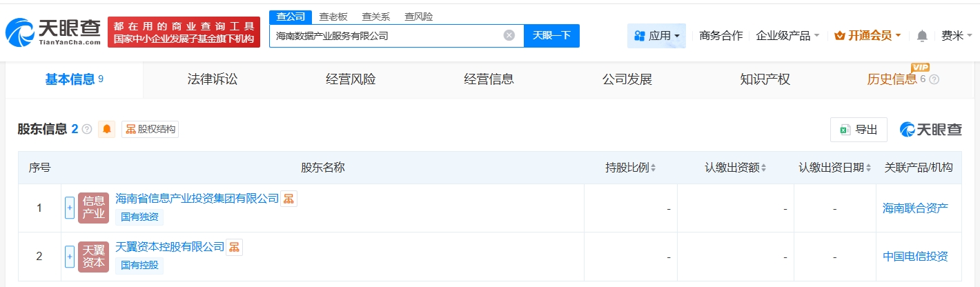Open equity structure icon next to 海南省信息产业投资集团有限公司
Viewport: 980px width, 287px height.
tap(288, 199)
